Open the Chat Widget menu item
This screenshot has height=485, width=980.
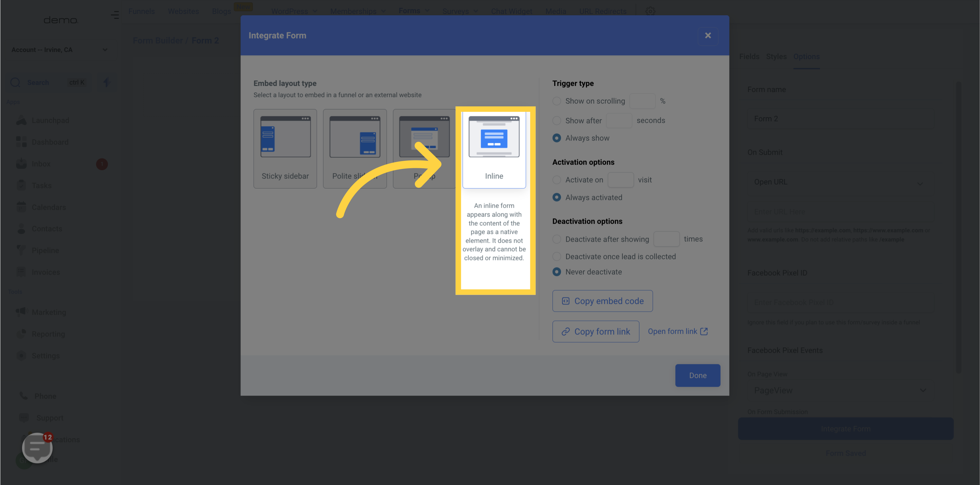point(511,11)
